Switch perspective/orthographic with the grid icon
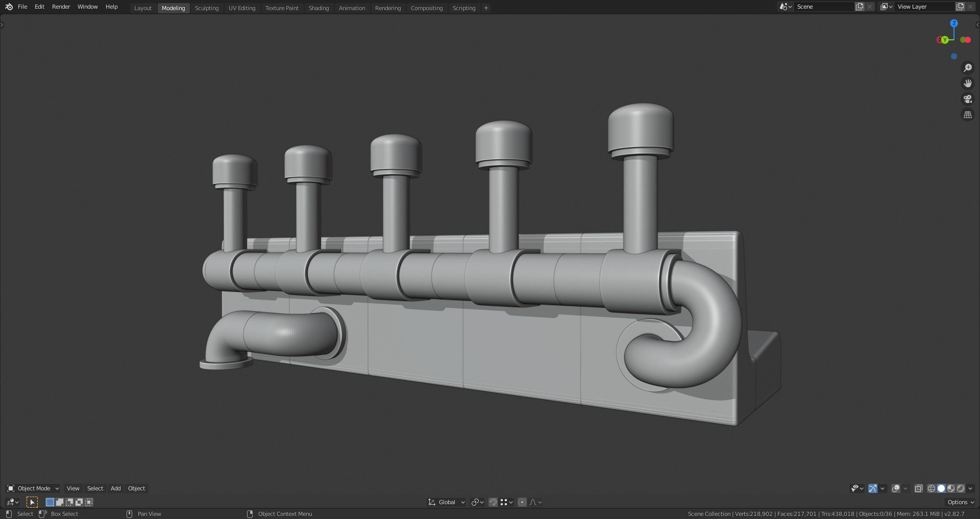The height and width of the screenshot is (519, 980). tap(968, 115)
